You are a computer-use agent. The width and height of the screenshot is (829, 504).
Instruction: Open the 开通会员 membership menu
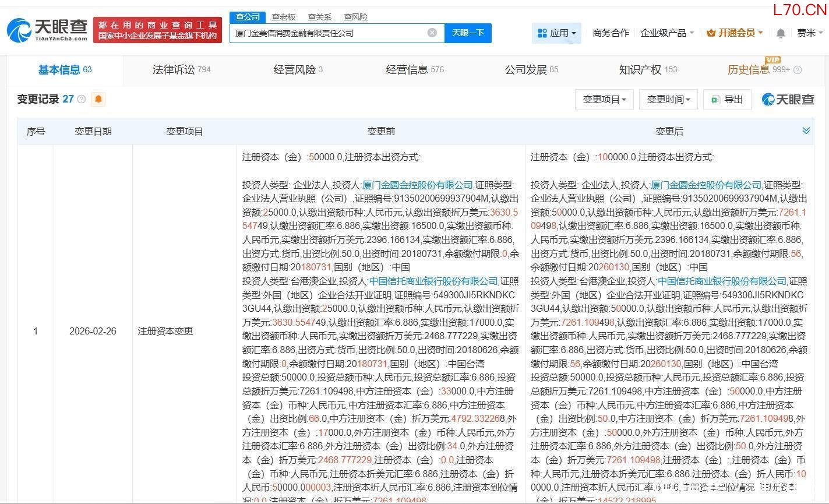coord(734,33)
